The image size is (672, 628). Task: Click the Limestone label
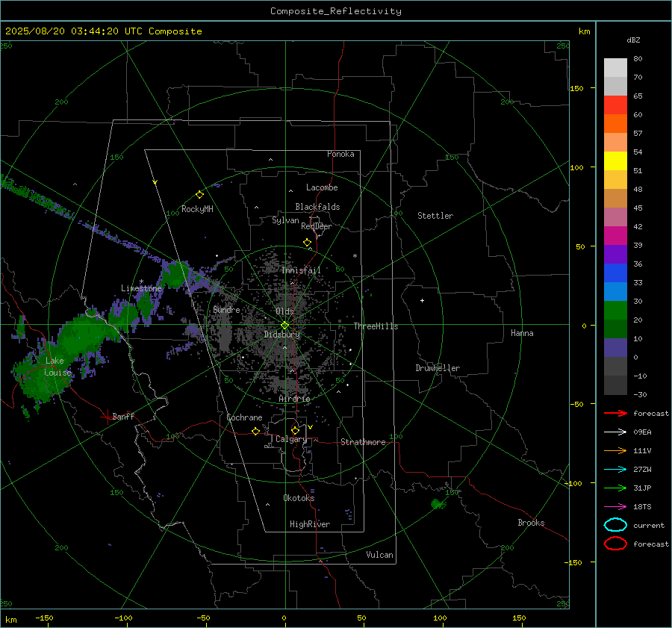(x=141, y=288)
